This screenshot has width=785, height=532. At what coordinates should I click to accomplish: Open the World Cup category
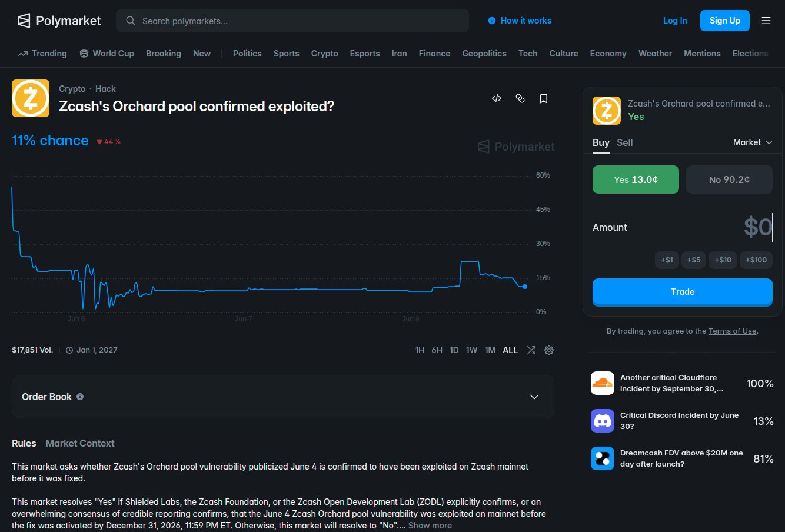(x=107, y=54)
